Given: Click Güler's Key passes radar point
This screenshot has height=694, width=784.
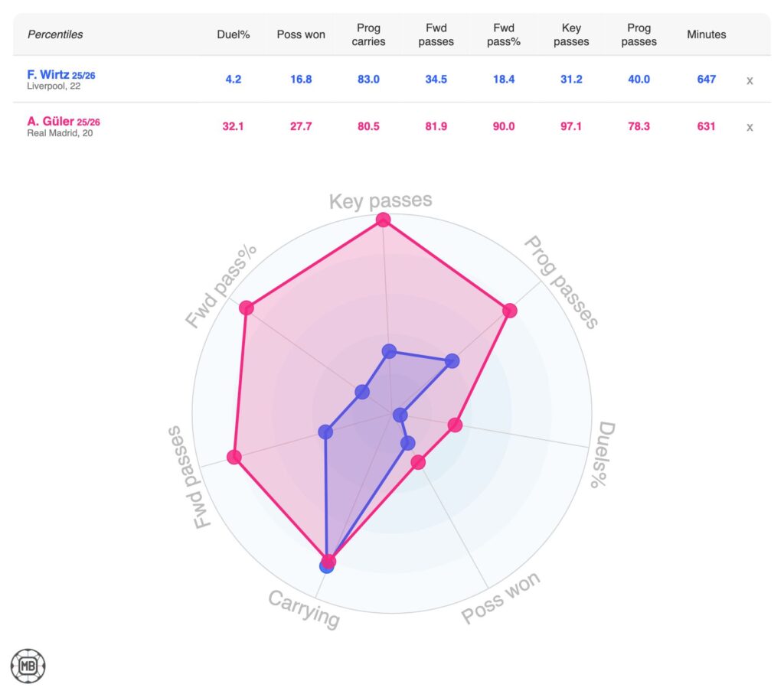Looking at the screenshot, I should tap(384, 220).
